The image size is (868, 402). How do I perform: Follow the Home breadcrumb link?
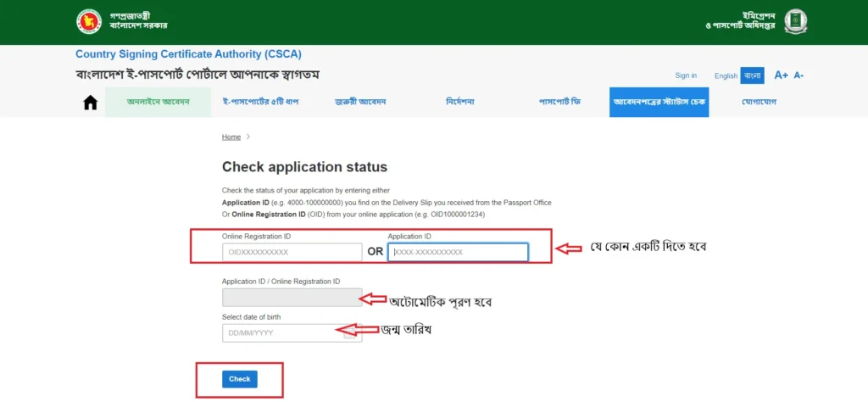point(231,137)
